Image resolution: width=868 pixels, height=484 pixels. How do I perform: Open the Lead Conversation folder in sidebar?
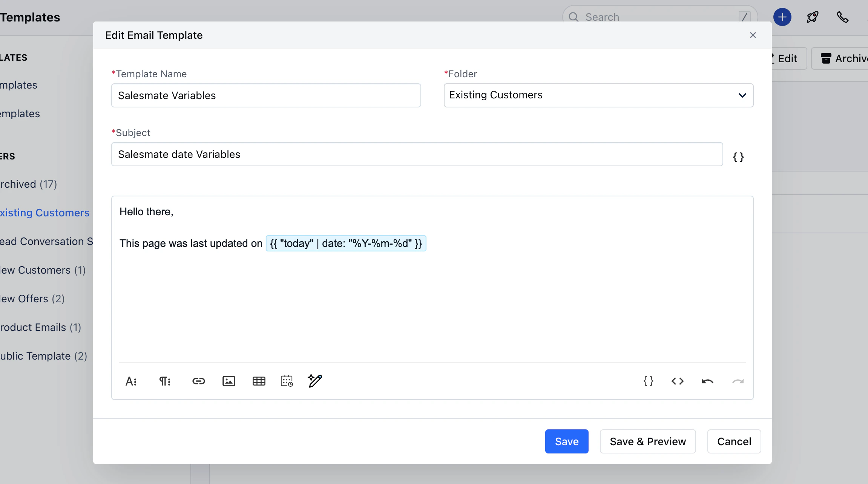coord(46,241)
